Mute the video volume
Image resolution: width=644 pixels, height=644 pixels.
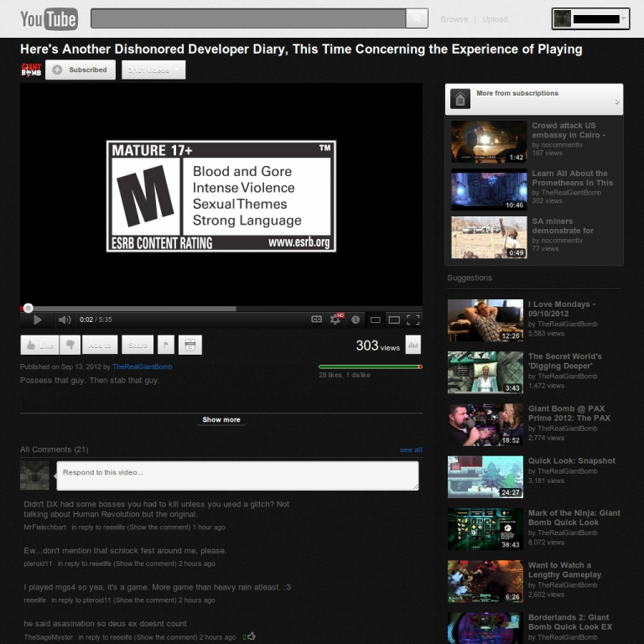[x=65, y=319]
